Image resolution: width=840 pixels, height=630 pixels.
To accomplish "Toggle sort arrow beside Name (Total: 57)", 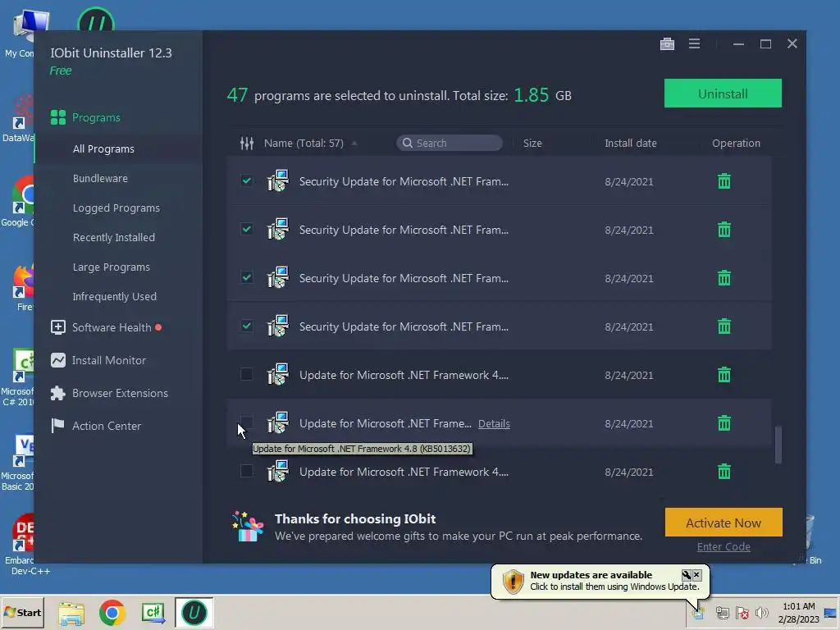I will pos(354,144).
